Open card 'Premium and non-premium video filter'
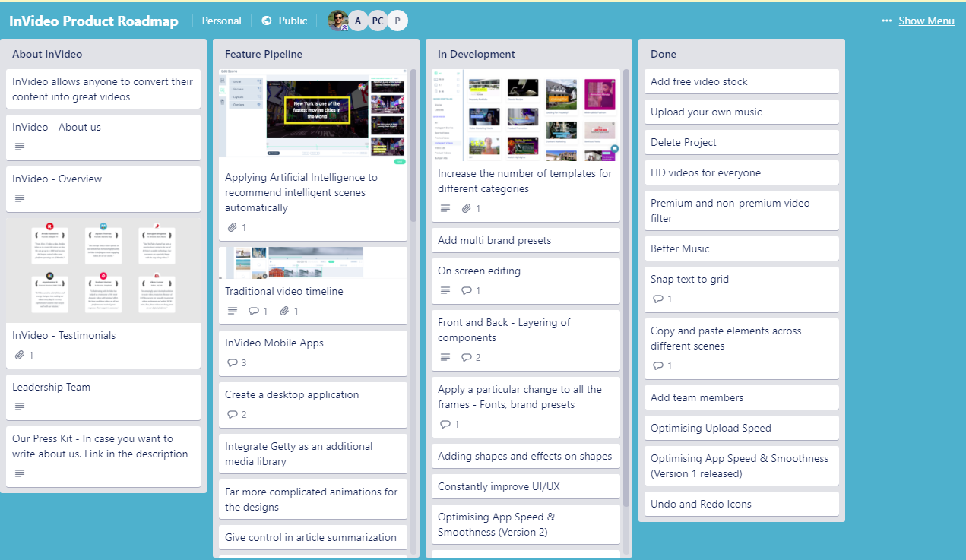This screenshot has width=966, height=560. pyautogui.click(x=742, y=210)
